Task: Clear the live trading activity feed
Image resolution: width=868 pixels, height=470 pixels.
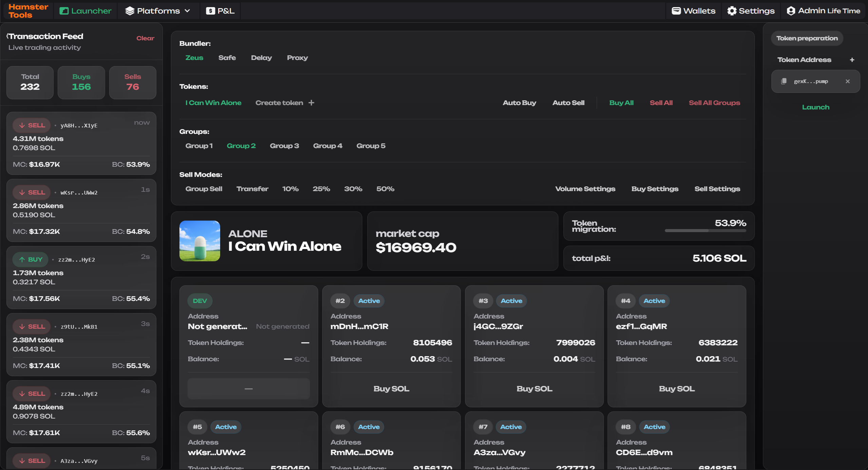Action: (145, 38)
